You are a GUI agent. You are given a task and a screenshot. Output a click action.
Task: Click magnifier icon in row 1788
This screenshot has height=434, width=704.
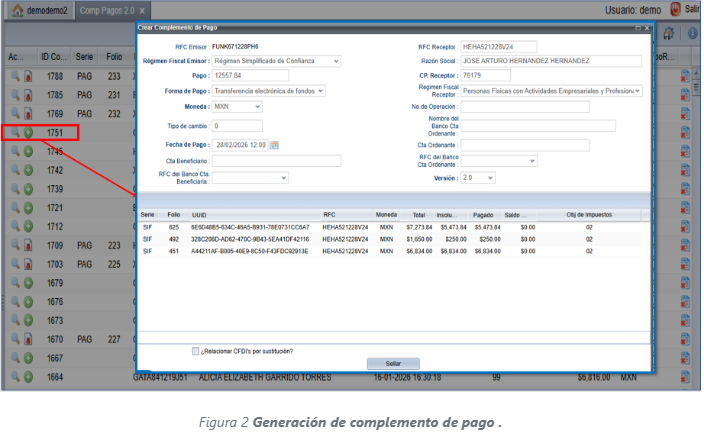[14, 76]
